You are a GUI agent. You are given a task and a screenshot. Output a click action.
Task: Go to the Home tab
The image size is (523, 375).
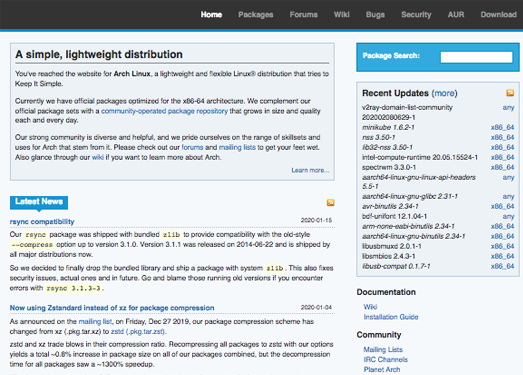[211, 15]
